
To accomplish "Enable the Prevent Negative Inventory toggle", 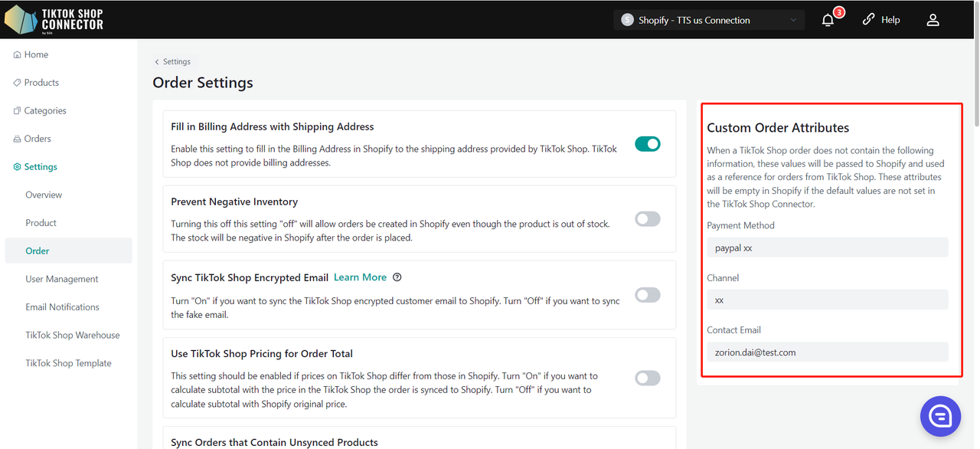I will tap(647, 219).
